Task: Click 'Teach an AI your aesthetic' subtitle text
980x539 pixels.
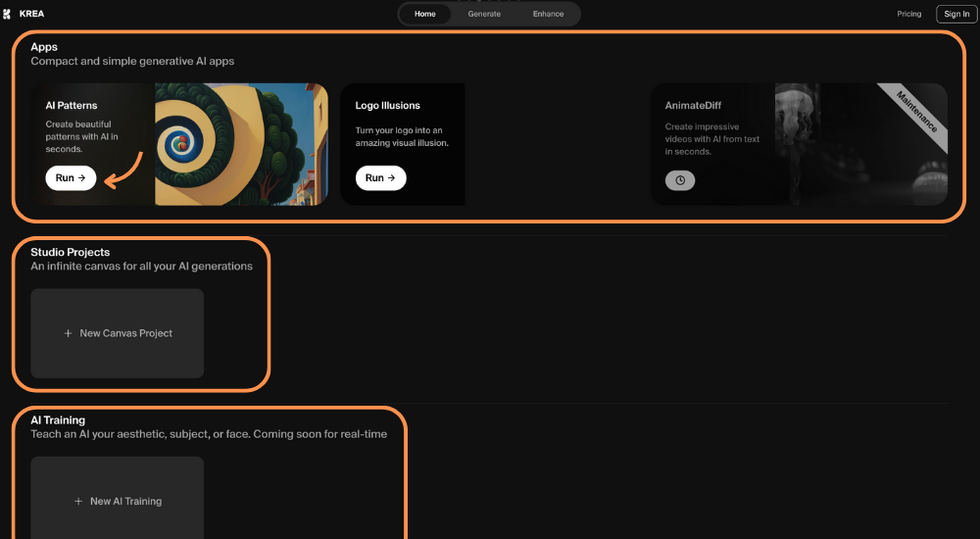Action: (x=209, y=434)
